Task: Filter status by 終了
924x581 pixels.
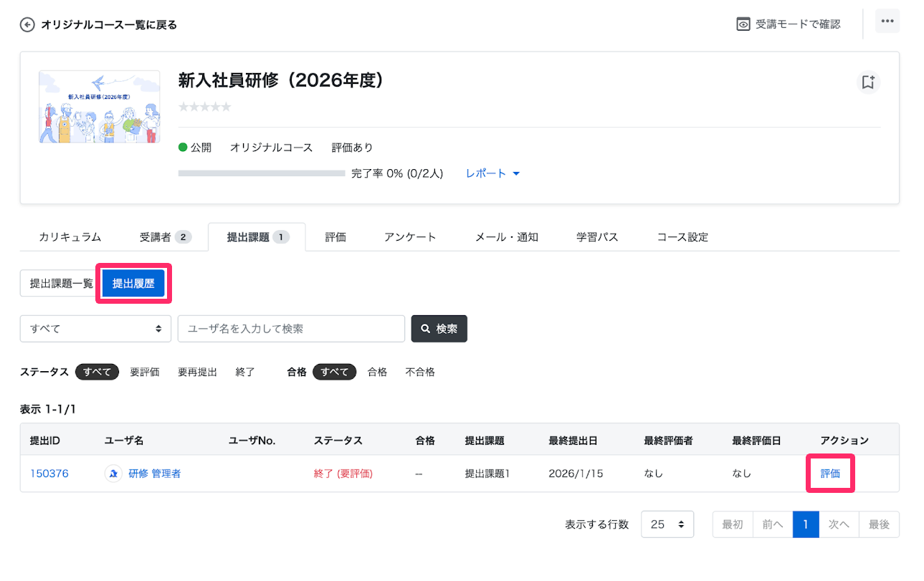Action: (245, 372)
